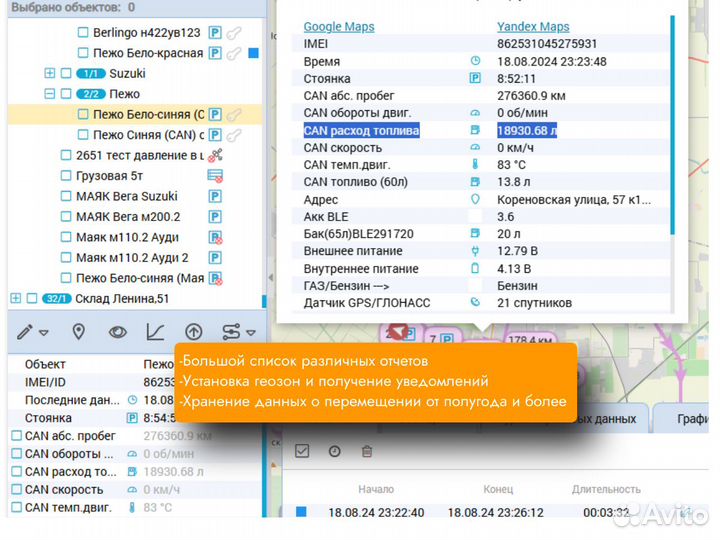Collapse the Пежо group

50,93
